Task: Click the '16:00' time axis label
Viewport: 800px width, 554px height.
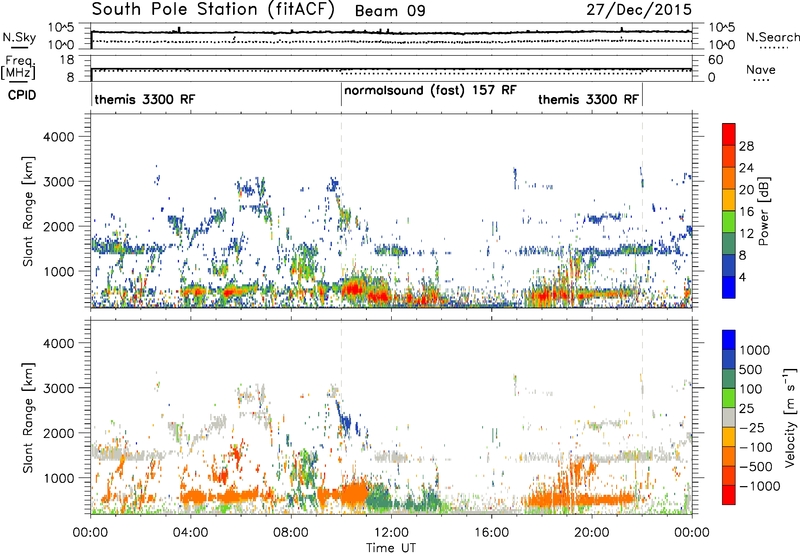Action: pos(491,533)
